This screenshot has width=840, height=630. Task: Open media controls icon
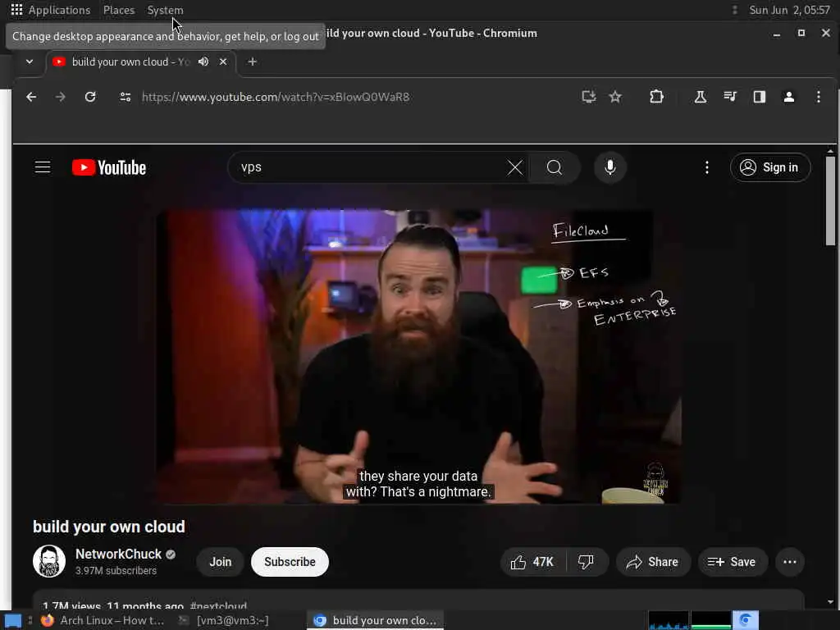click(729, 97)
